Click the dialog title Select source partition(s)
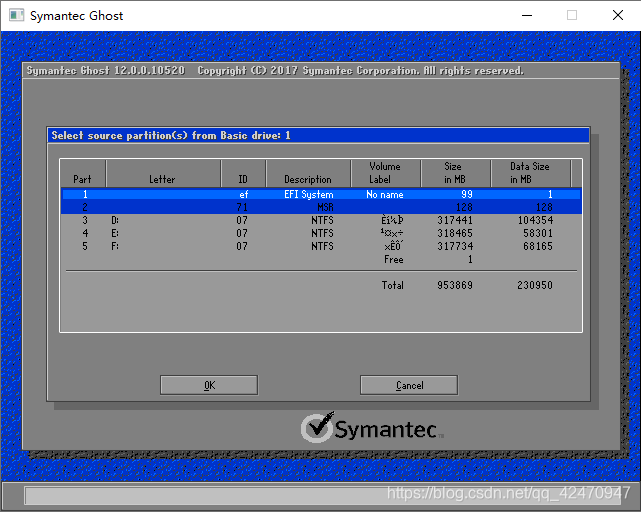Viewport: 641px width, 512px height. pyautogui.click(x=171, y=135)
